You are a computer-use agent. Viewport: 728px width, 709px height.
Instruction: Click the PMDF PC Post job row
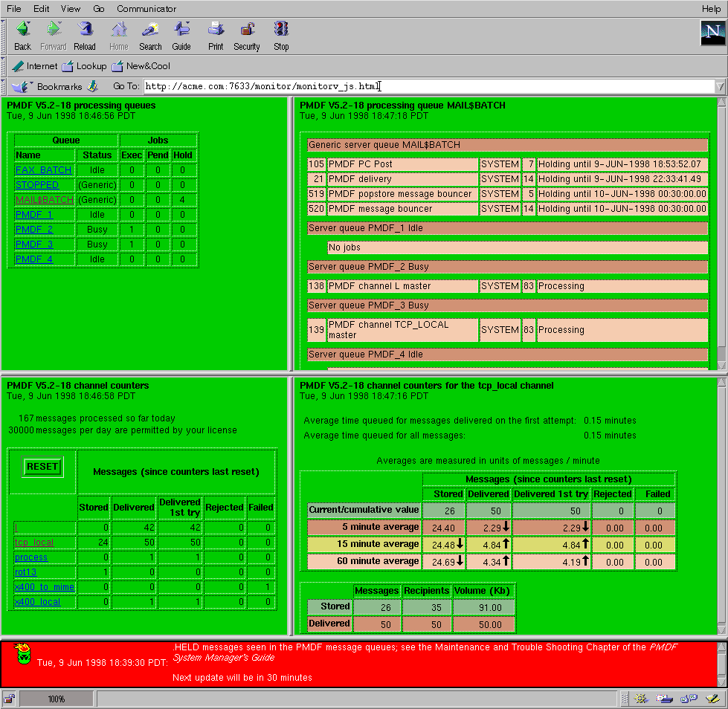(507, 164)
